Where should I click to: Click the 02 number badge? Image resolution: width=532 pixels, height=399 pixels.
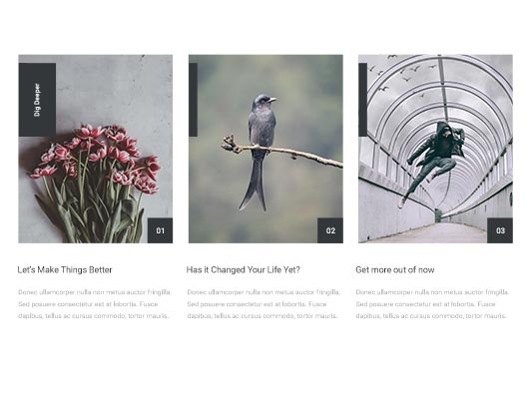click(330, 230)
